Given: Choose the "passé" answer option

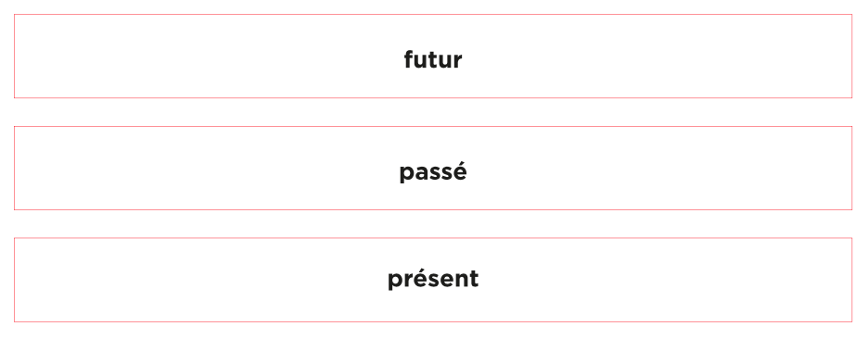Looking at the screenshot, I should pyautogui.click(x=433, y=169).
